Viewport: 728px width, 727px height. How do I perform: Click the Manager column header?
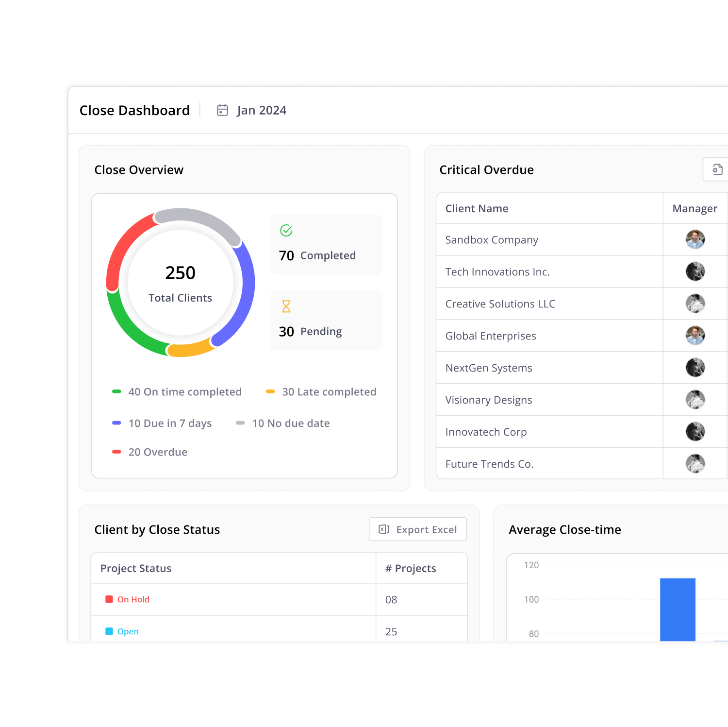click(695, 208)
